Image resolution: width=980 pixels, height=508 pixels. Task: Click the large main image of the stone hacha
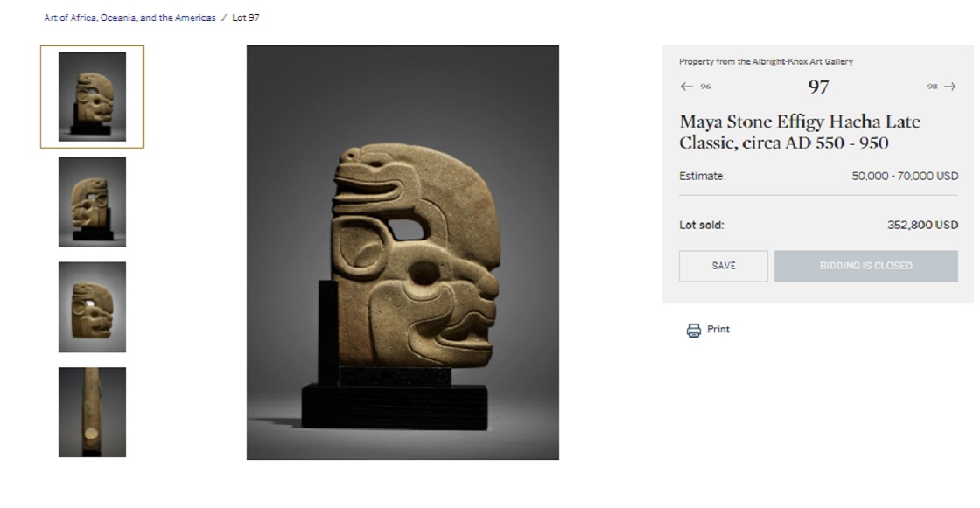(402, 253)
